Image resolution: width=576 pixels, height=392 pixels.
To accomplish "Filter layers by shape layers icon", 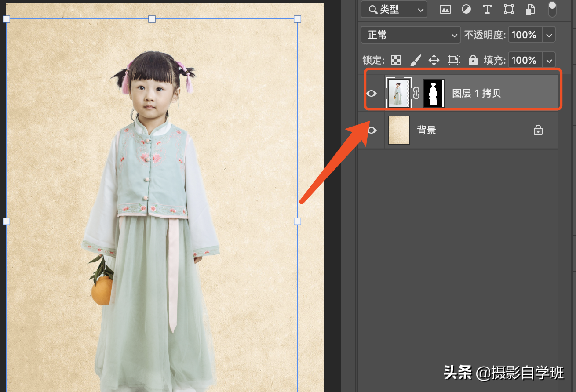I will 509,9.
